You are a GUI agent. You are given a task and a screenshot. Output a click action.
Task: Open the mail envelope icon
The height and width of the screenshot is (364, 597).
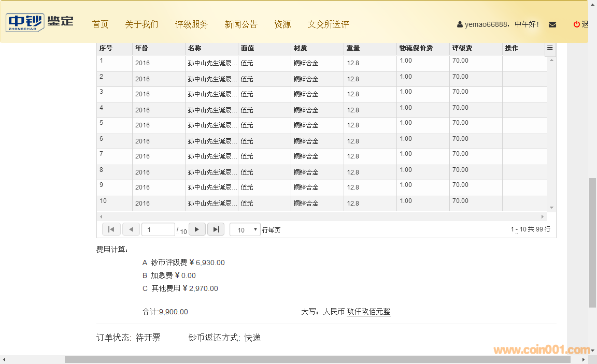pyautogui.click(x=552, y=24)
